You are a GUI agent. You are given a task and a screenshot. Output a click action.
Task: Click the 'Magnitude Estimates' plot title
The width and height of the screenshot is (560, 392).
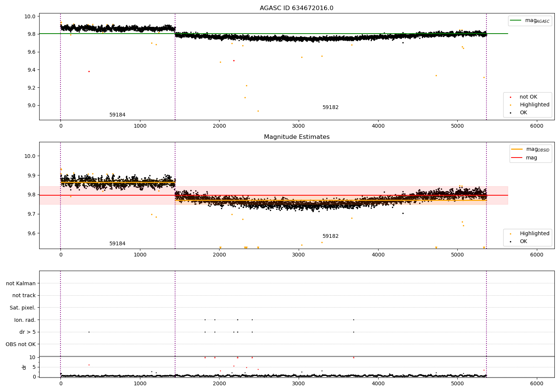296,137
